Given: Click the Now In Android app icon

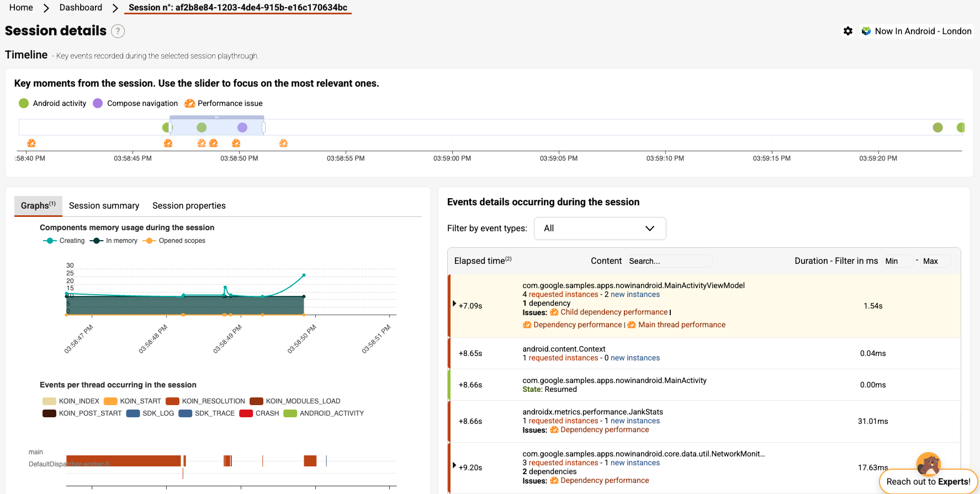Looking at the screenshot, I should pyautogui.click(x=866, y=31).
